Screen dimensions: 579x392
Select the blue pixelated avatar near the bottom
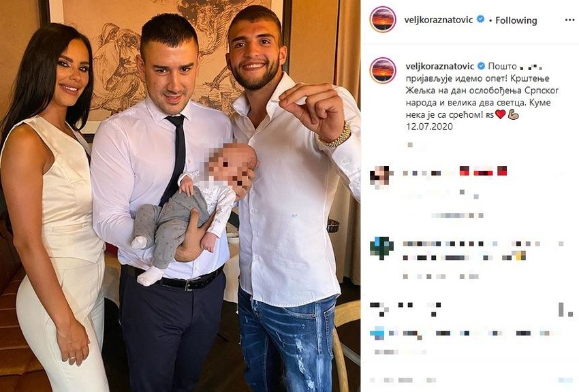tap(377, 333)
